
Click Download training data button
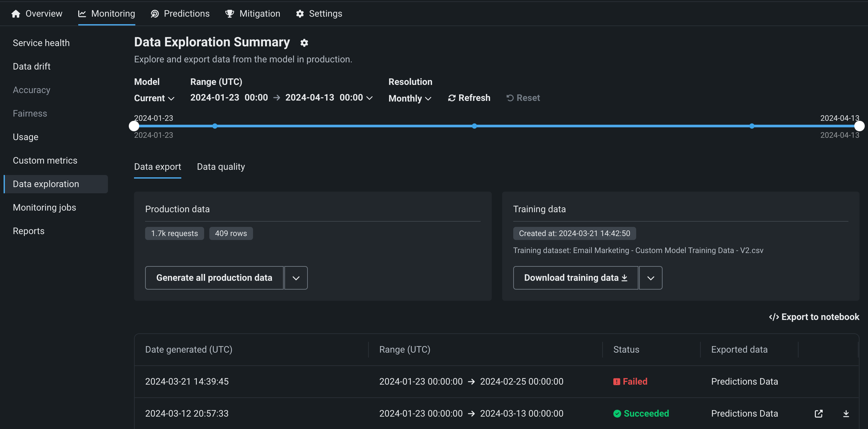click(575, 278)
